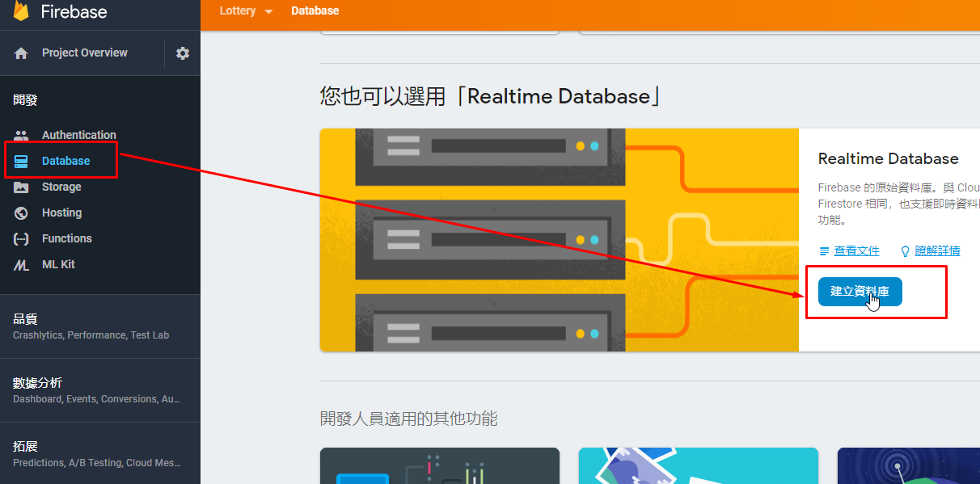The width and height of the screenshot is (980, 484).
Task: Open project settings via the gear icon
Action: [183, 53]
